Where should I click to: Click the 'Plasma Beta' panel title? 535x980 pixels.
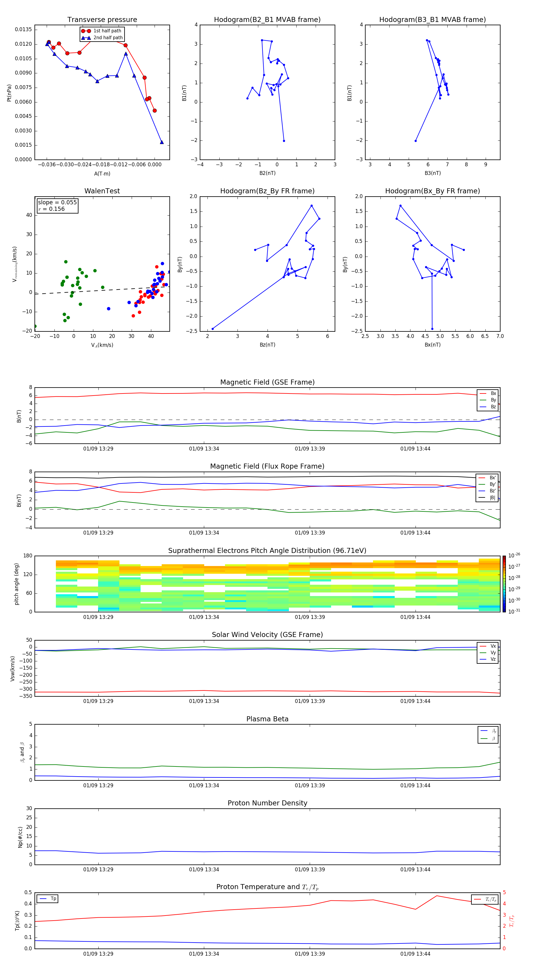[x=267, y=719]
